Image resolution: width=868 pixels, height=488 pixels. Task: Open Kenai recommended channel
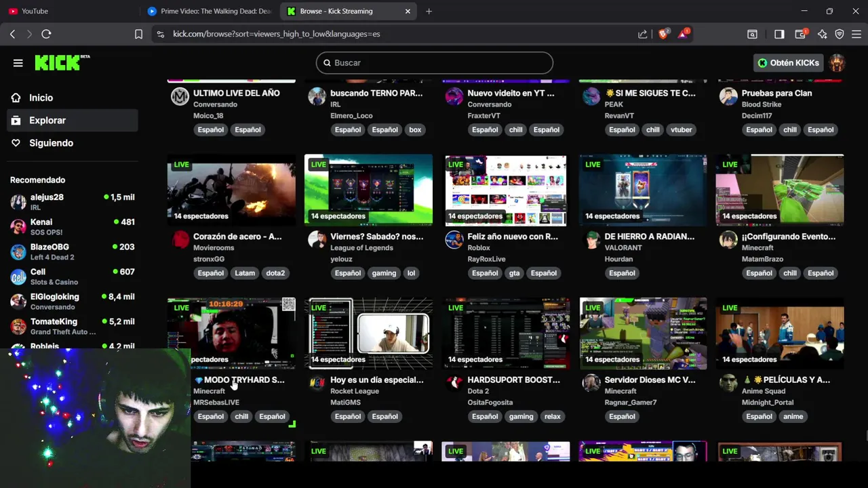click(73, 226)
